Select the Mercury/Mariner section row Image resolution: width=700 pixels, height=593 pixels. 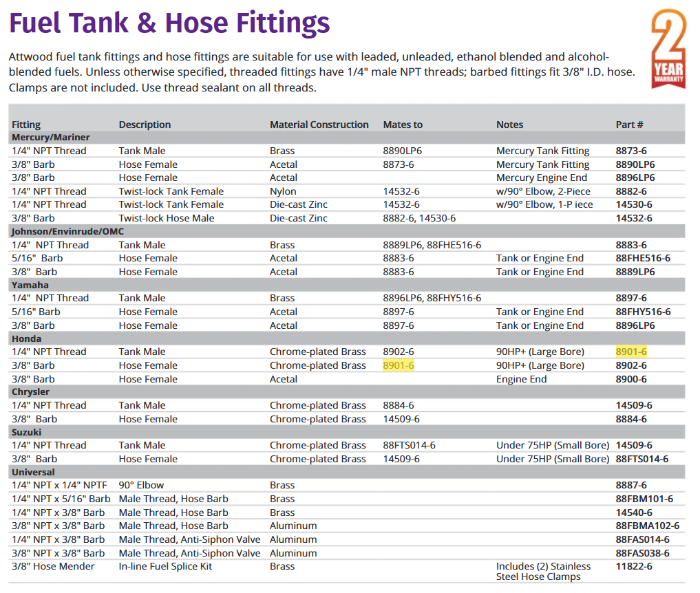[51, 138]
